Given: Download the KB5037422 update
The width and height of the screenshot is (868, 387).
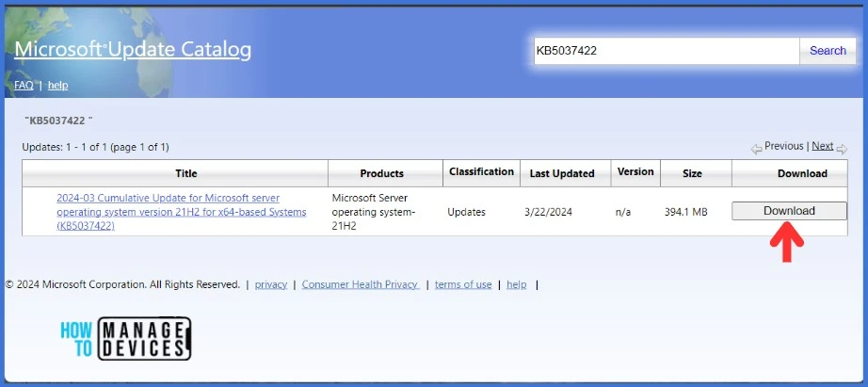Looking at the screenshot, I should point(789,211).
